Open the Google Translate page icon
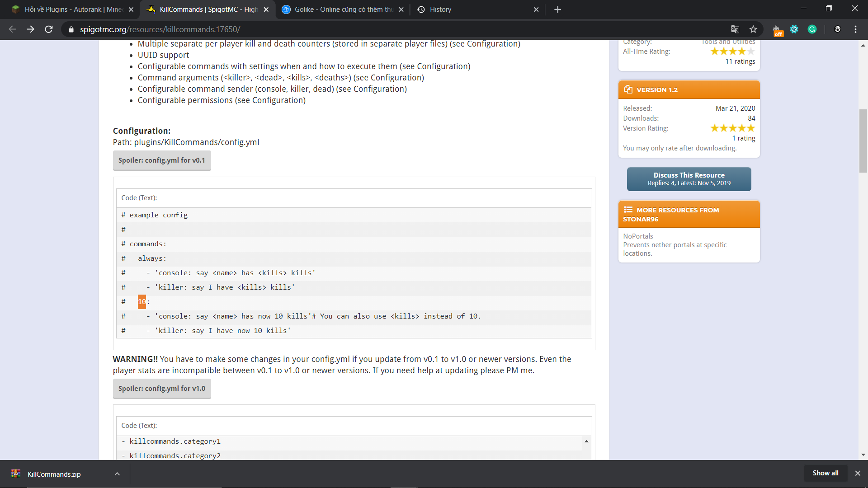This screenshot has height=488, width=868. [x=735, y=29]
